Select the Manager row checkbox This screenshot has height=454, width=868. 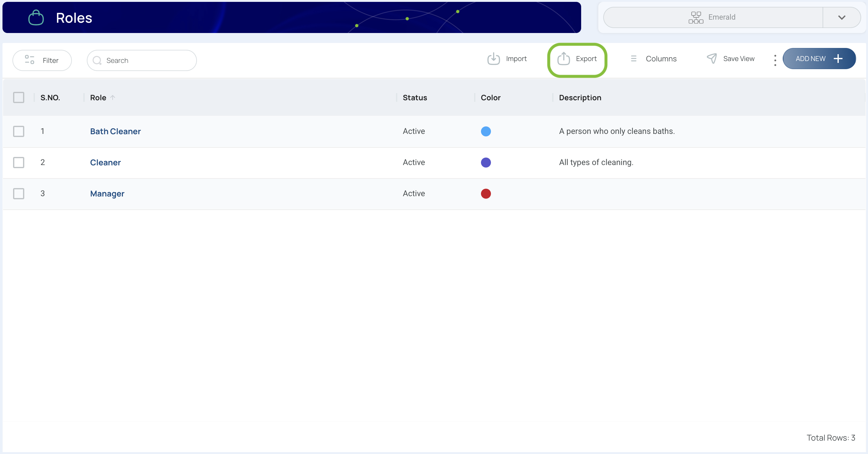19,194
